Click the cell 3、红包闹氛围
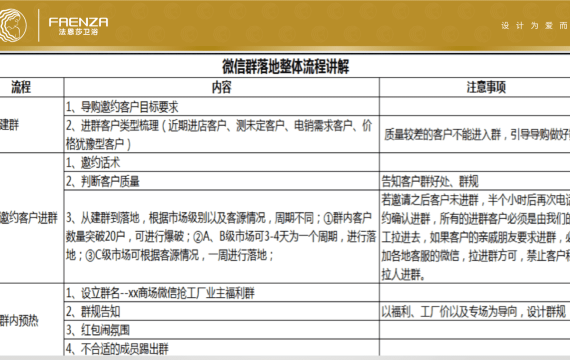Image resolution: width=570 pixels, height=360 pixels. point(221,330)
